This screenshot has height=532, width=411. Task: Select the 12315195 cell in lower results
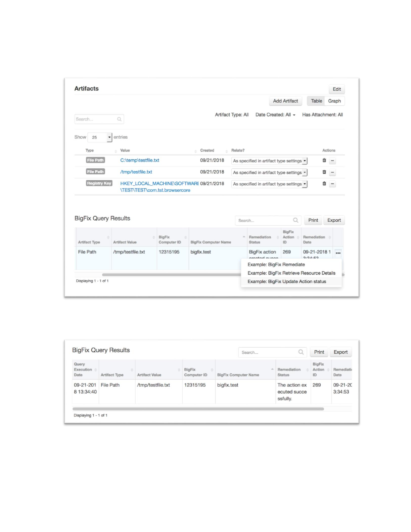(198, 391)
